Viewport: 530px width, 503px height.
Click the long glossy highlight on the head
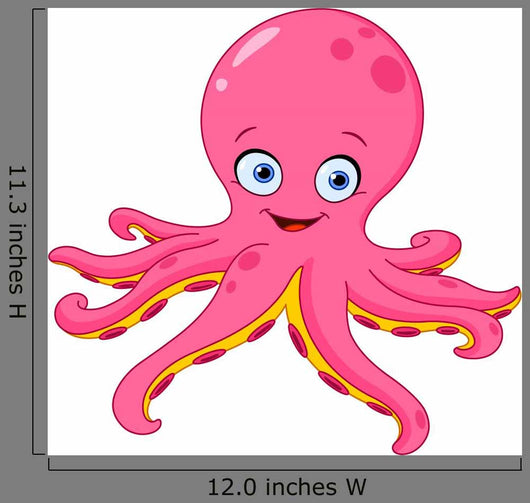(256, 46)
